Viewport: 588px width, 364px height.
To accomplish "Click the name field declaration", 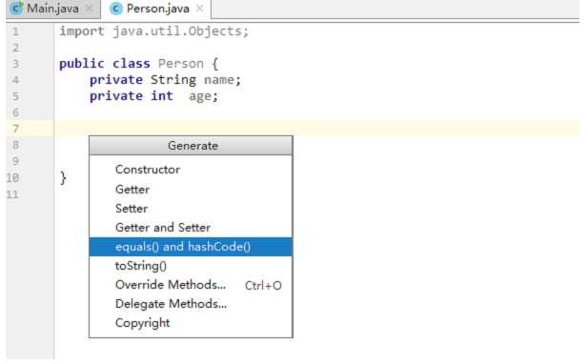I will [x=165, y=80].
